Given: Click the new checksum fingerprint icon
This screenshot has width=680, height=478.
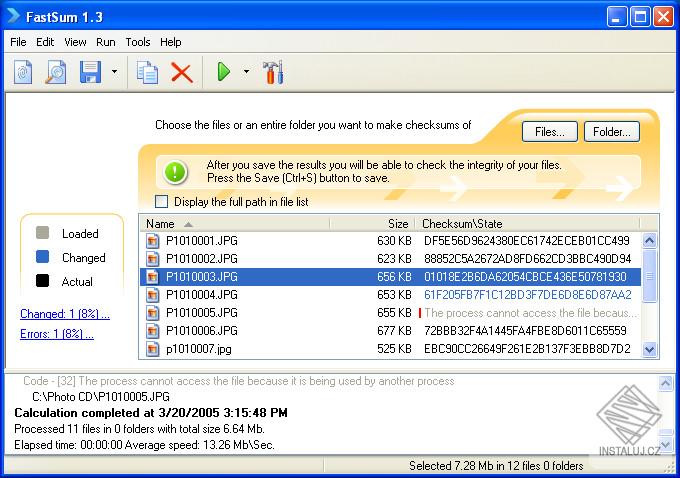Looking at the screenshot, I should [x=23, y=72].
